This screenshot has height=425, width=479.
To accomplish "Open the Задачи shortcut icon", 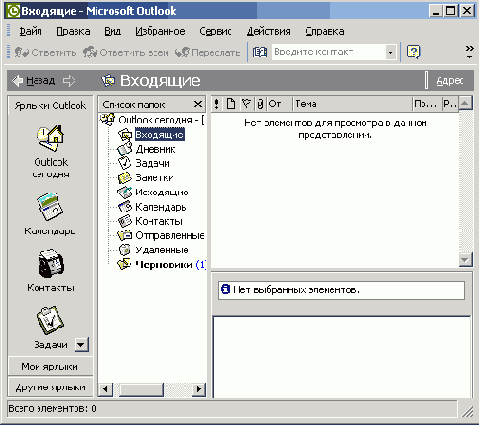I will coord(50,320).
